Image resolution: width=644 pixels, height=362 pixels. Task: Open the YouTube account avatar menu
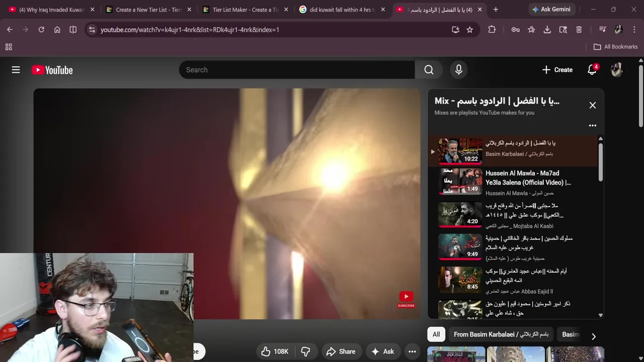pyautogui.click(x=617, y=70)
